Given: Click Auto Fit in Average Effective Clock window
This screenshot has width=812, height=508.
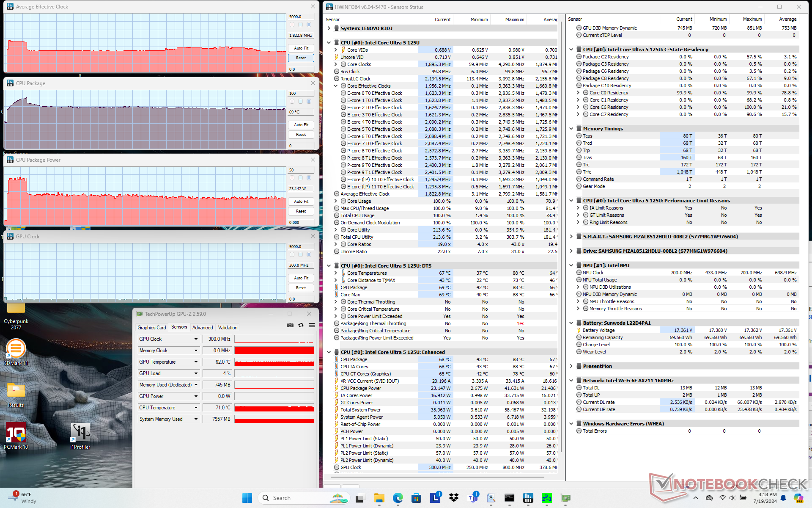Looking at the screenshot, I should click(301, 48).
